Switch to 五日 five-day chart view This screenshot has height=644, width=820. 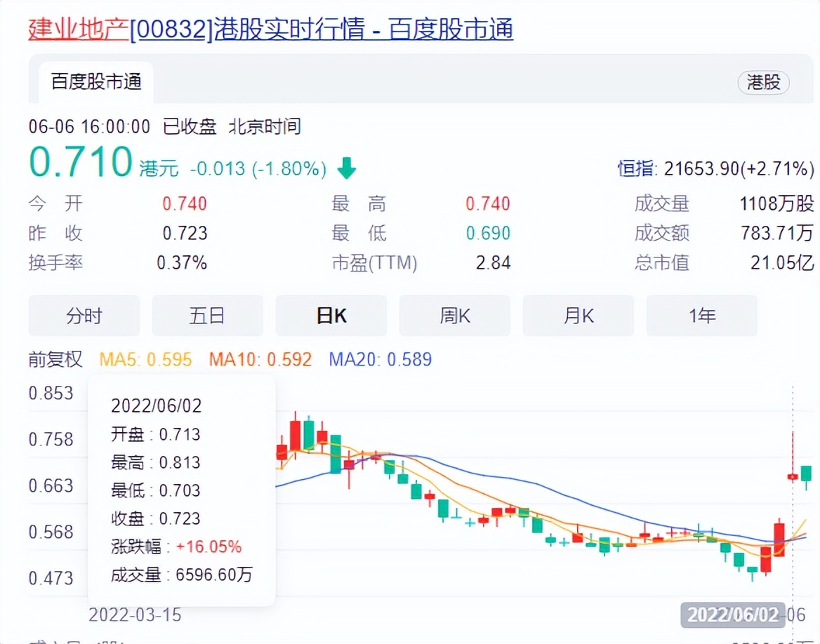[x=207, y=316]
